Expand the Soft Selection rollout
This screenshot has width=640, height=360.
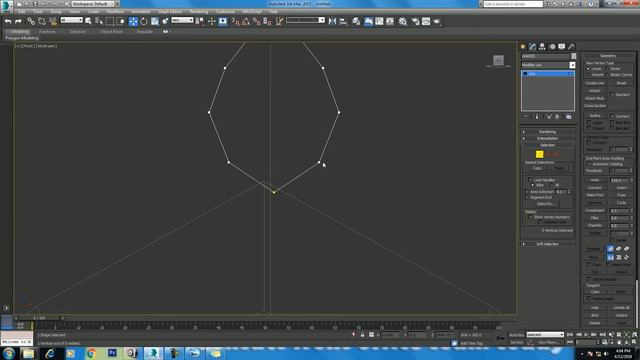[547, 244]
